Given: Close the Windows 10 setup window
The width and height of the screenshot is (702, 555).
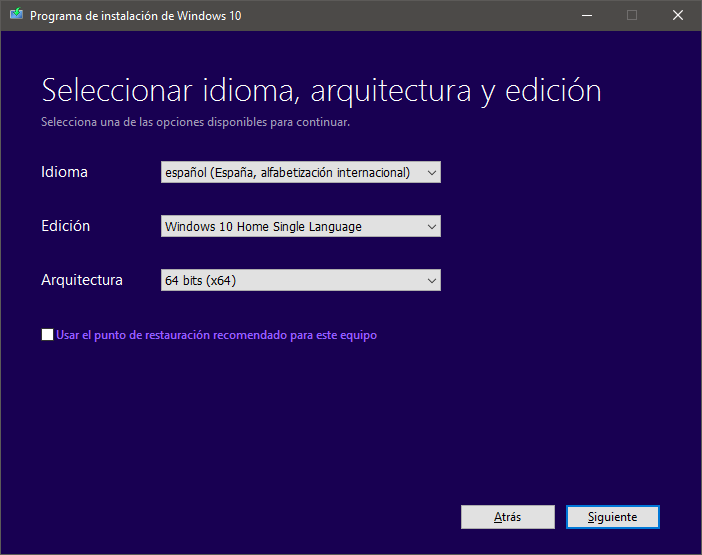Looking at the screenshot, I should (x=678, y=15).
